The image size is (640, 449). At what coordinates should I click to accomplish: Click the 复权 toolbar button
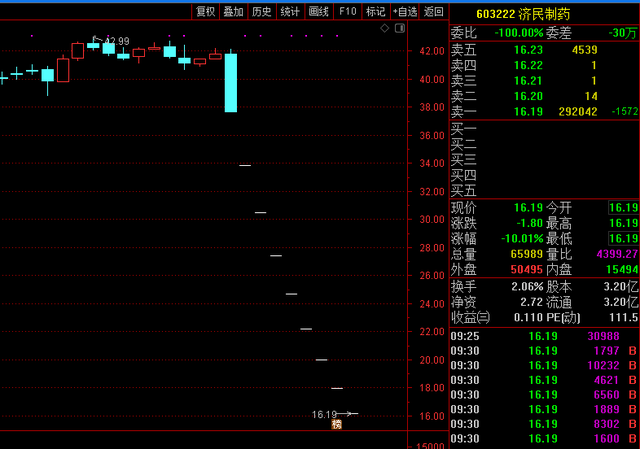point(205,12)
